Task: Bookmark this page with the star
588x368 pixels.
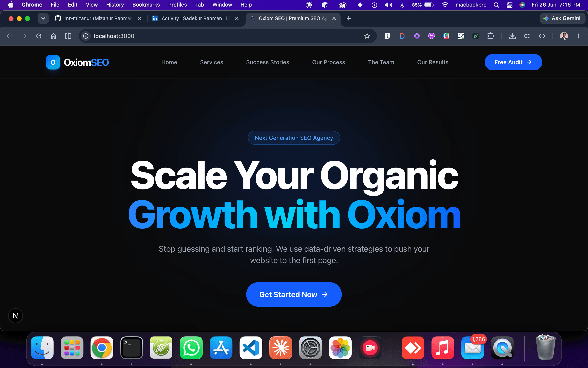Action: click(x=367, y=36)
